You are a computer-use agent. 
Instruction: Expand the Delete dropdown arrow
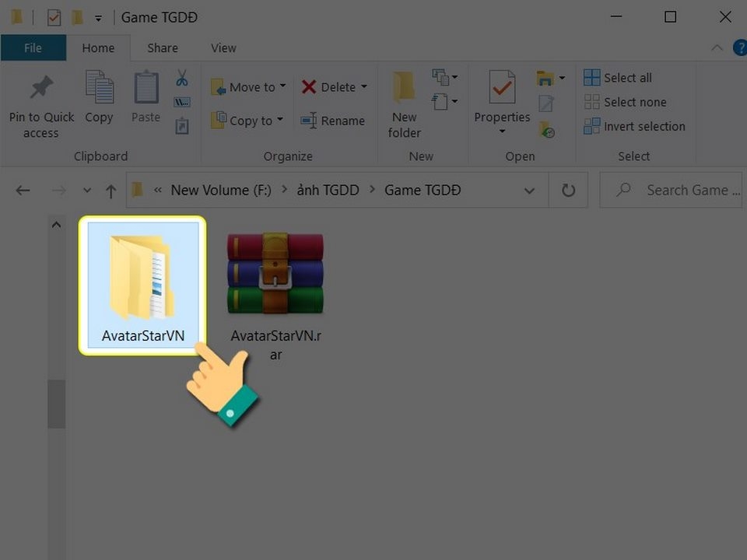click(364, 86)
